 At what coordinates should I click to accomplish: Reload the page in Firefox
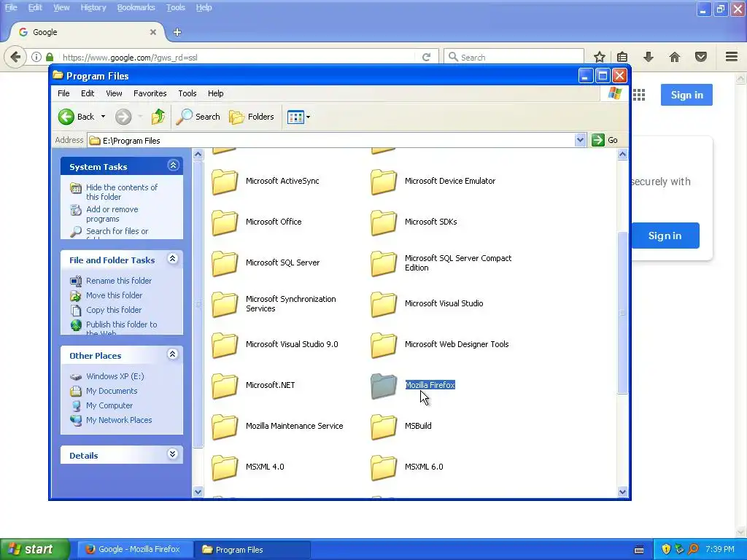(426, 57)
